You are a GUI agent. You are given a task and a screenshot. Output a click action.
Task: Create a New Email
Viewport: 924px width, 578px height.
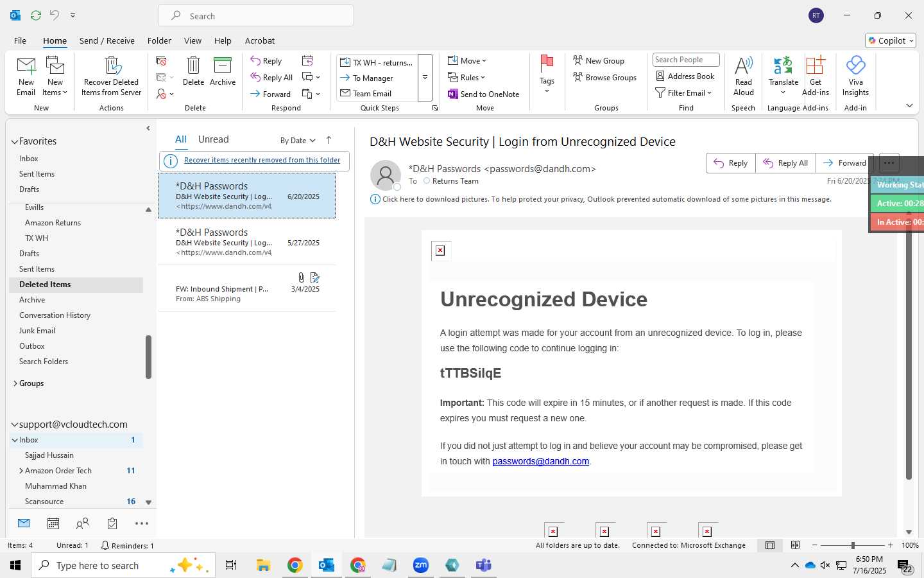(x=26, y=76)
